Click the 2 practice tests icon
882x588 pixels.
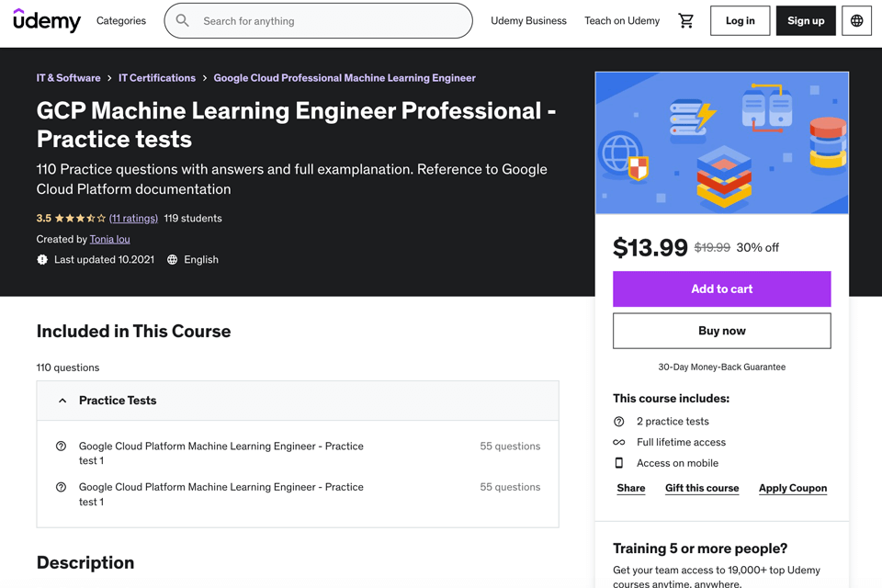click(x=618, y=422)
